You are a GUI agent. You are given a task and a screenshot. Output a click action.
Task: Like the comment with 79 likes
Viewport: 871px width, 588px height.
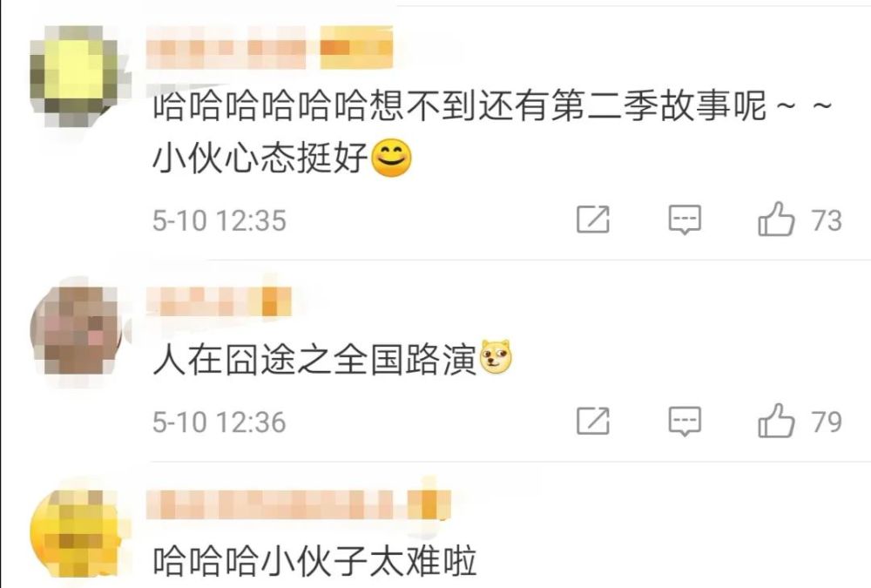(x=775, y=421)
